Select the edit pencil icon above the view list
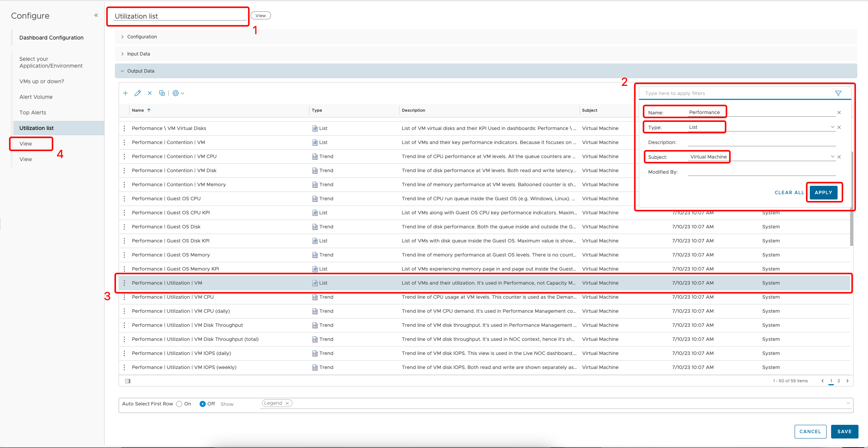Image resolution: width=868 pixels, height=448 pixels. click(138, 93)
